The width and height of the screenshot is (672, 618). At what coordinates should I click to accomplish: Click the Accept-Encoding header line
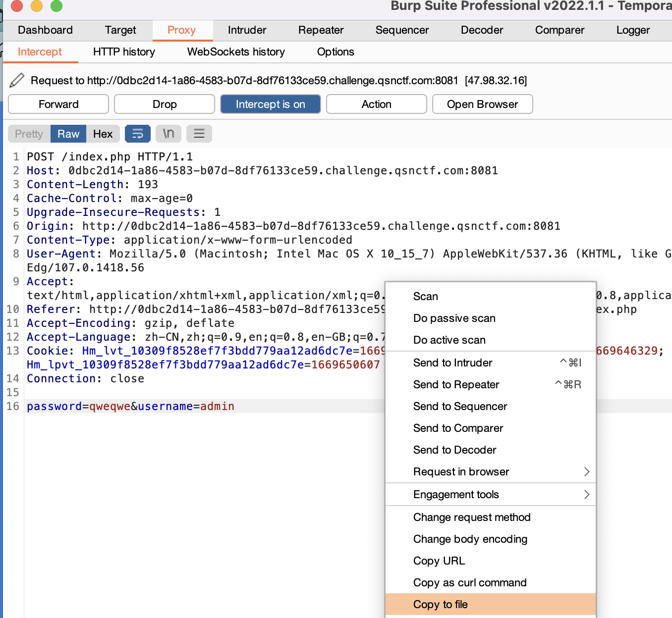point(130,323)
